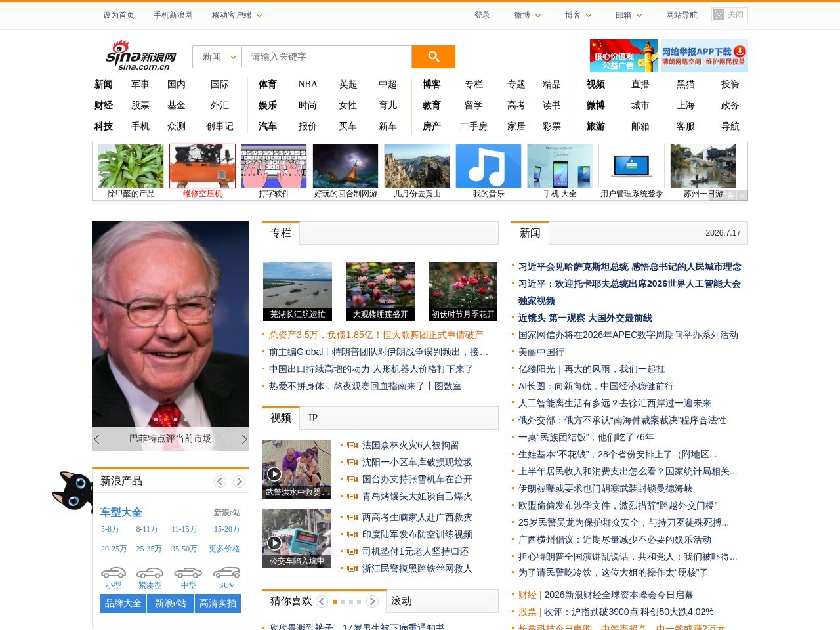The image size is (840, 630).
Task: Expand the 邮箱 dropdown in top bar
Action: click(x=629, y=15)
